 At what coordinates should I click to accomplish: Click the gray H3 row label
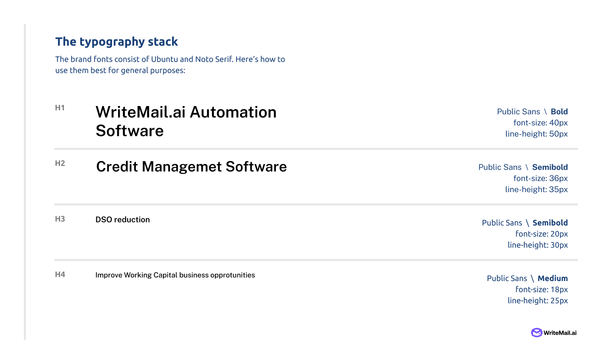(60, 219)
